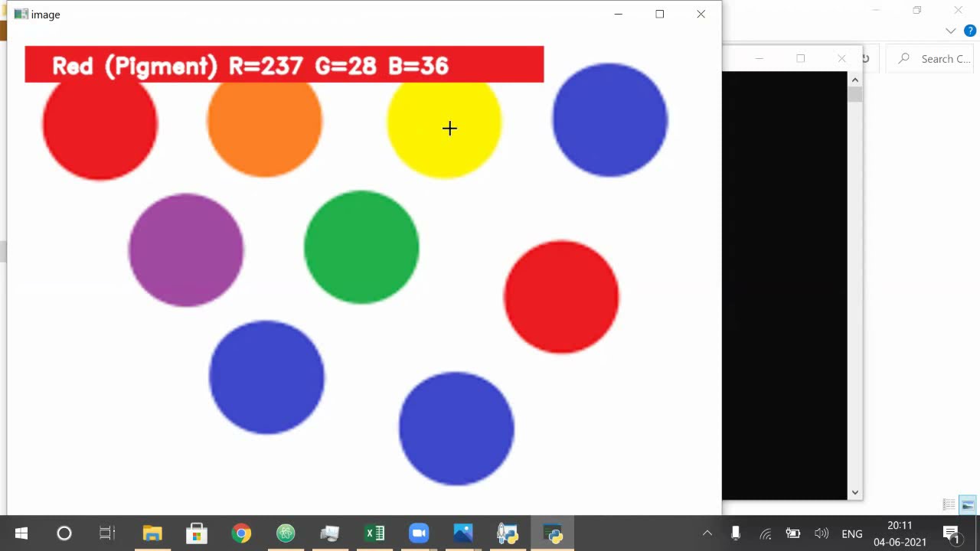The image size is (980, 551).
Task: Restore down the background Explorer window
Action: pos(916,11)
